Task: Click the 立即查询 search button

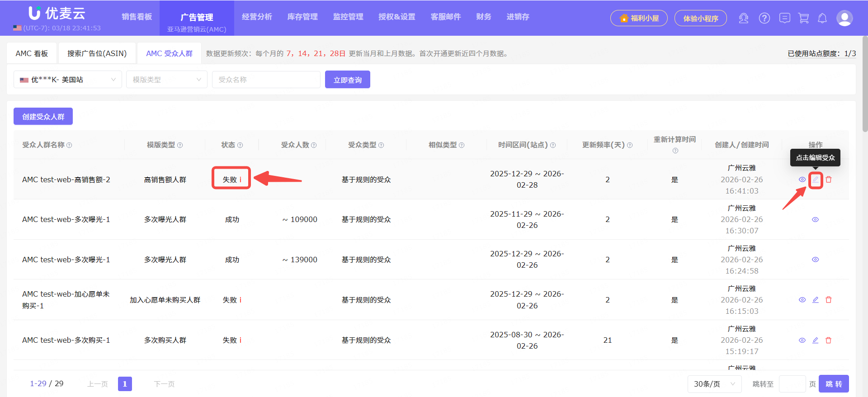Action: [348, 80]
